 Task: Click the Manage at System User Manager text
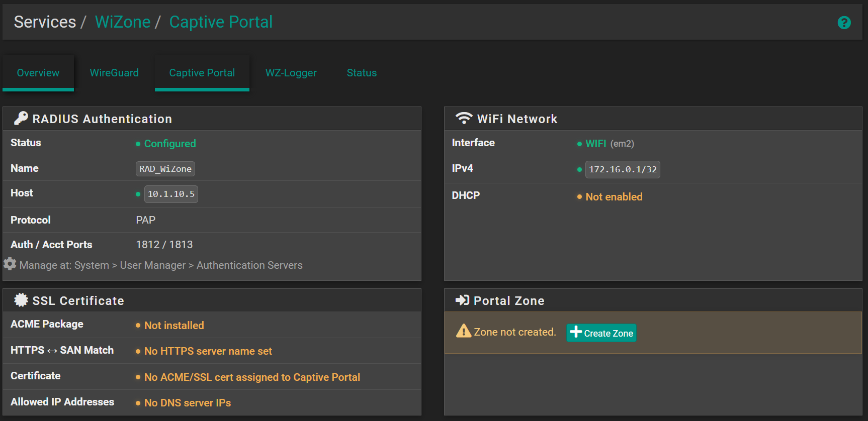point(161,265)
